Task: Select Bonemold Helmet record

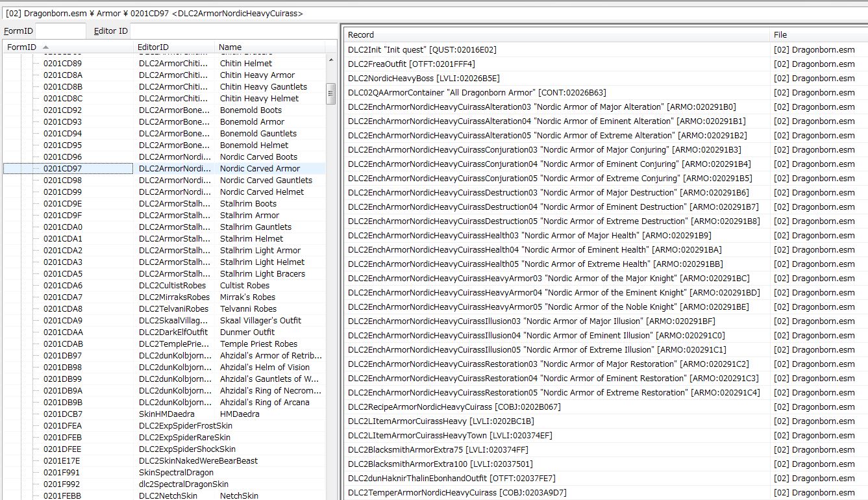Action: pos(164,145)
